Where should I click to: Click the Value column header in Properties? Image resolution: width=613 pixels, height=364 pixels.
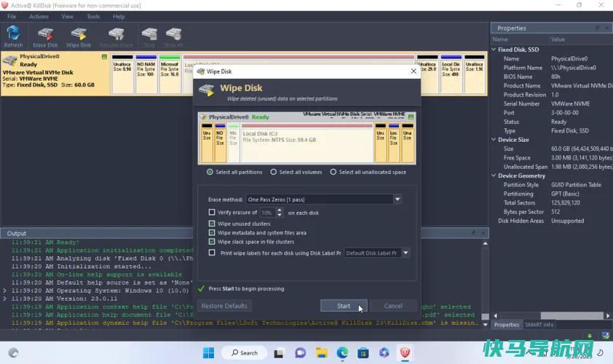click(558, 39)
